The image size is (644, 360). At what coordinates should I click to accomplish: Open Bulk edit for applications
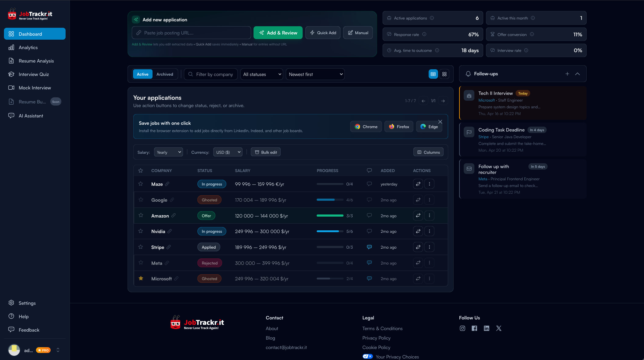265,152
